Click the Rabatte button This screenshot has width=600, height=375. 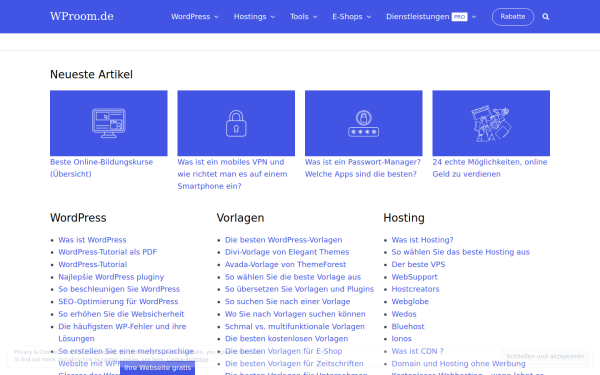tap(513, 17)
